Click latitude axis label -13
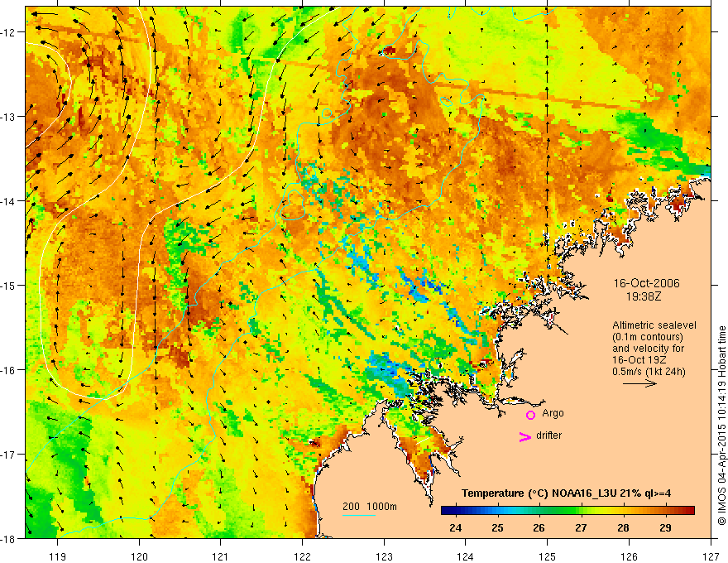 pyautogui.click(x=7, y=117)
